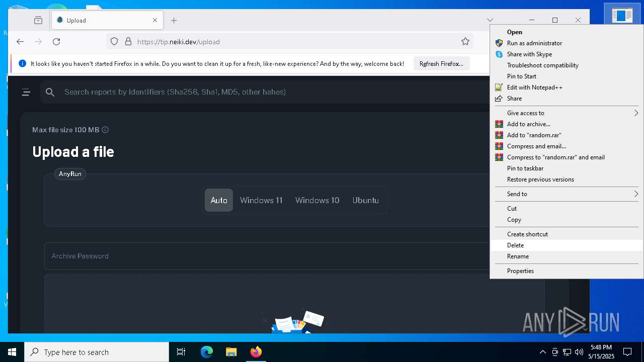Expand the Give access to submenu
This screenshot has height=362, width=644.
click(567, 113)
